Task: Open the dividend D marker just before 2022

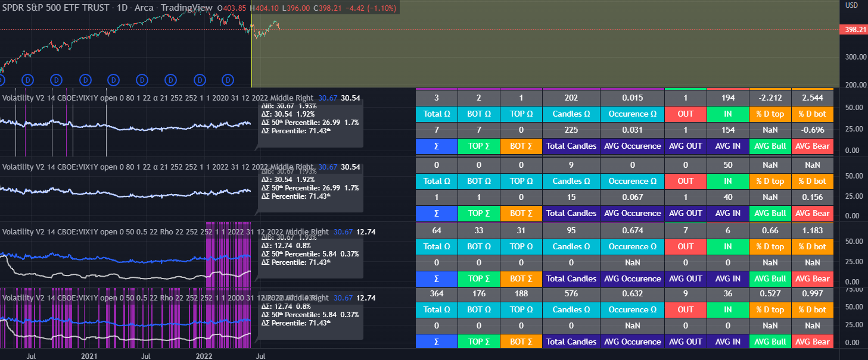Action: (199, 79)
